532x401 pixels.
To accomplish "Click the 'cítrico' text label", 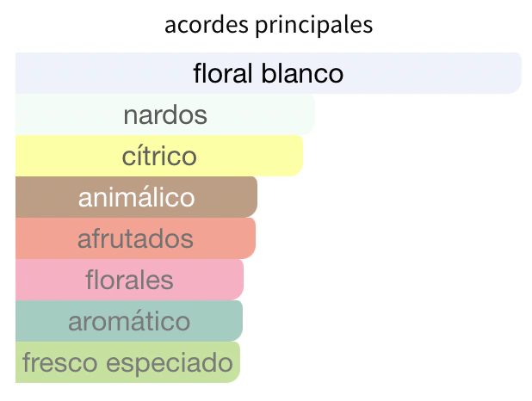I will 159,156.
